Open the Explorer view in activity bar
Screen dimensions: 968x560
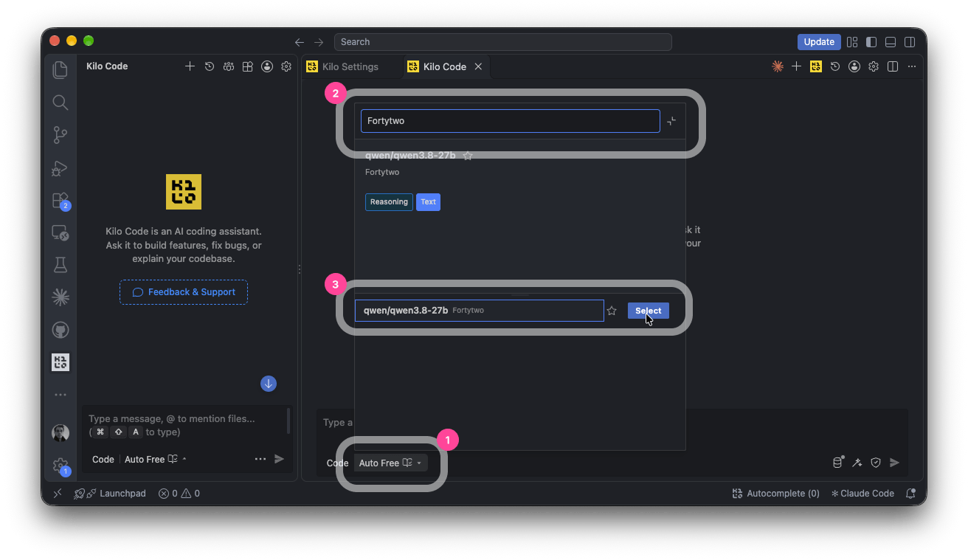[x=60, y=70]
